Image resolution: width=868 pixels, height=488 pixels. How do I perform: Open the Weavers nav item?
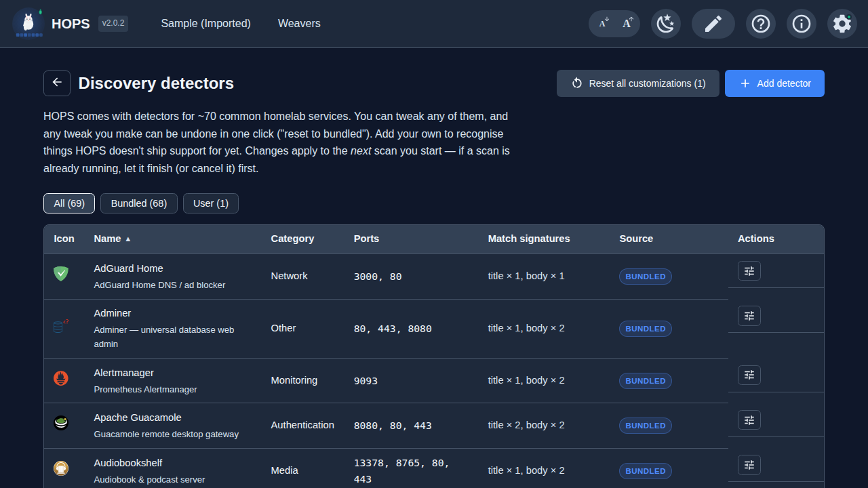pyautogui.click(x=299, y=24)
